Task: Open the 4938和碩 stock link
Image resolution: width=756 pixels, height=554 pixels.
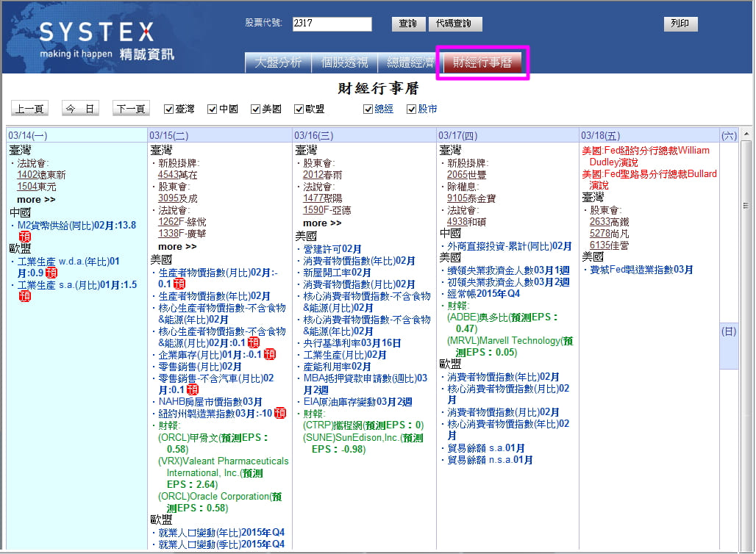Action: [x=466, y=221]
